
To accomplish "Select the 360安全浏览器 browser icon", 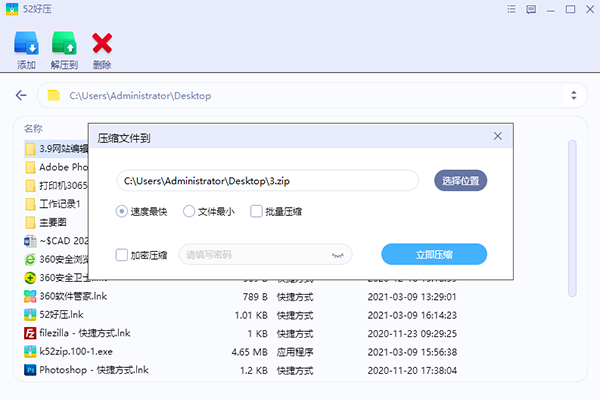I will point(30,260).
